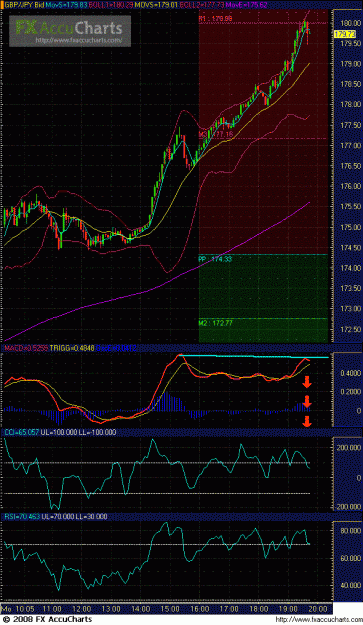Viewport: 363px width, 625px height.
Task: Click the 16:00 time axis label
Action: click(x=200, y=609)
